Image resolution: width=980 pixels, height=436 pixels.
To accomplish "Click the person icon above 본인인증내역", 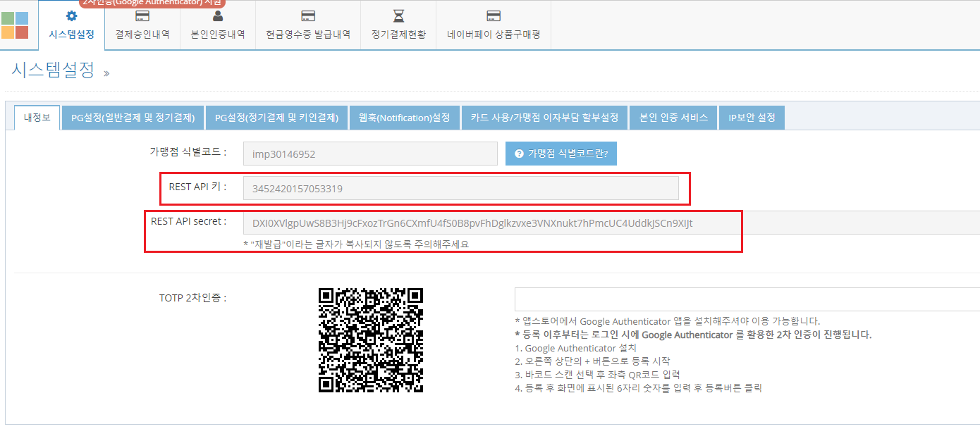I will (218, 15).
